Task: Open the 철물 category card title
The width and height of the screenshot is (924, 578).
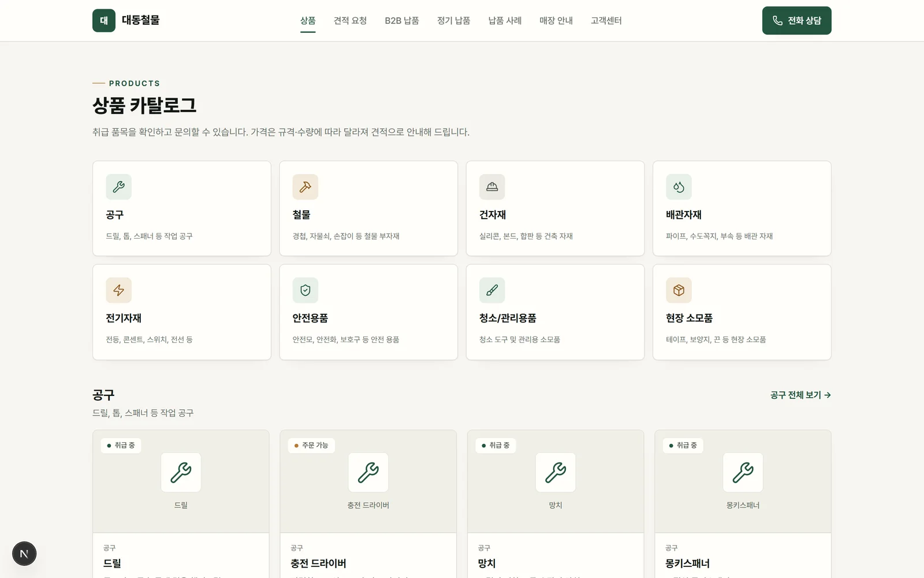Action: (301, 214)
